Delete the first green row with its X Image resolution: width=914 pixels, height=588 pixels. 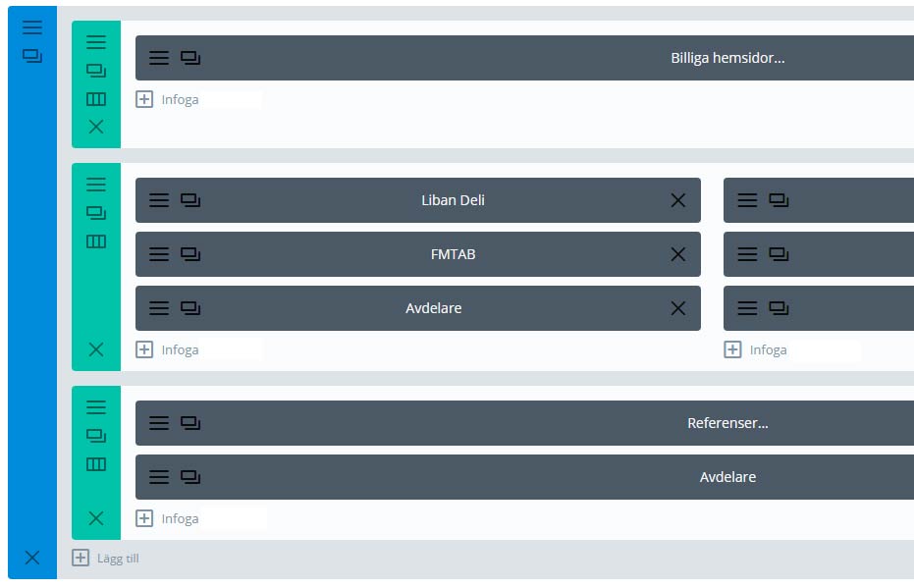tap(96, 127)
